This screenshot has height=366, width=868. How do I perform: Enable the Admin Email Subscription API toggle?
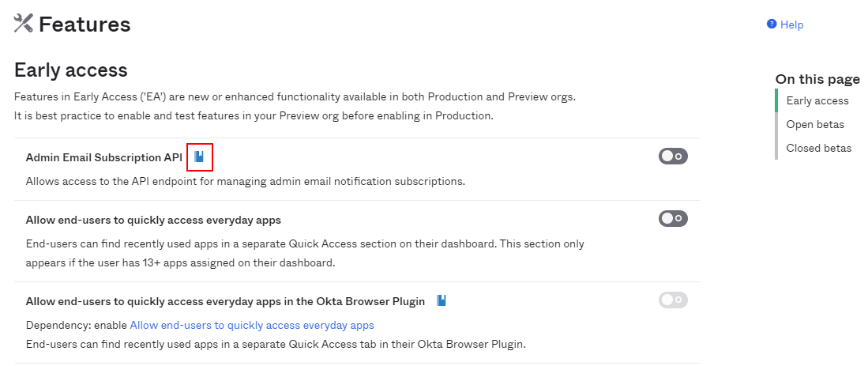[x=673, y=157]
